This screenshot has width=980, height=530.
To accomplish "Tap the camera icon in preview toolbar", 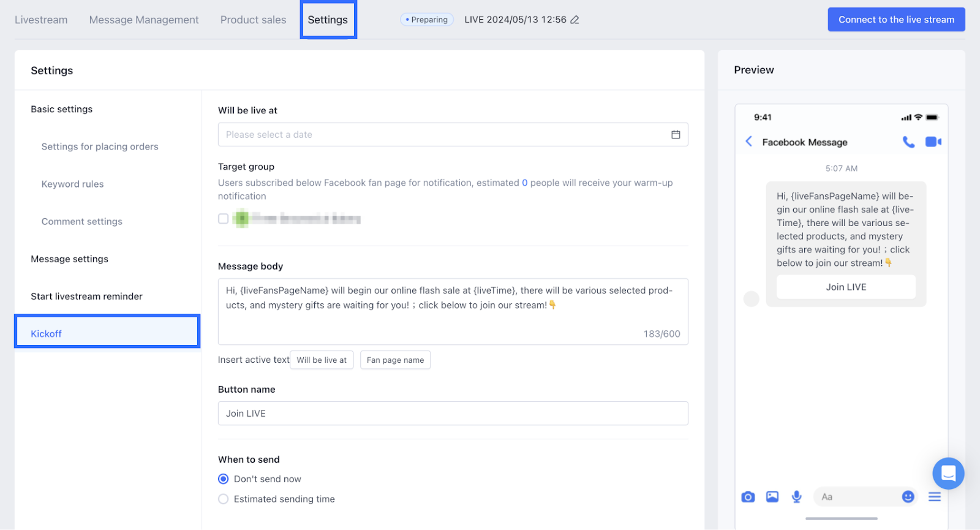I will click(748, 497).
